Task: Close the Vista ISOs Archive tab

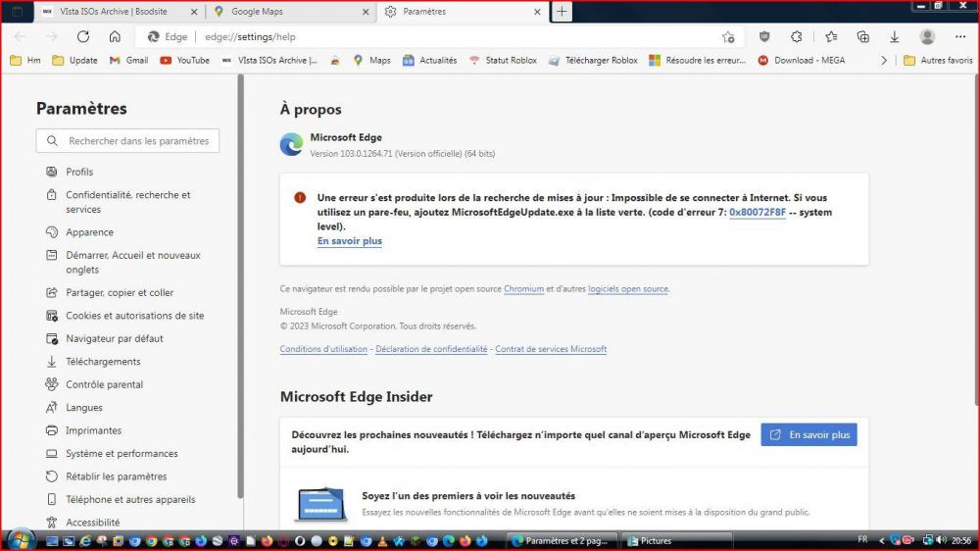Action: point(194,12)
